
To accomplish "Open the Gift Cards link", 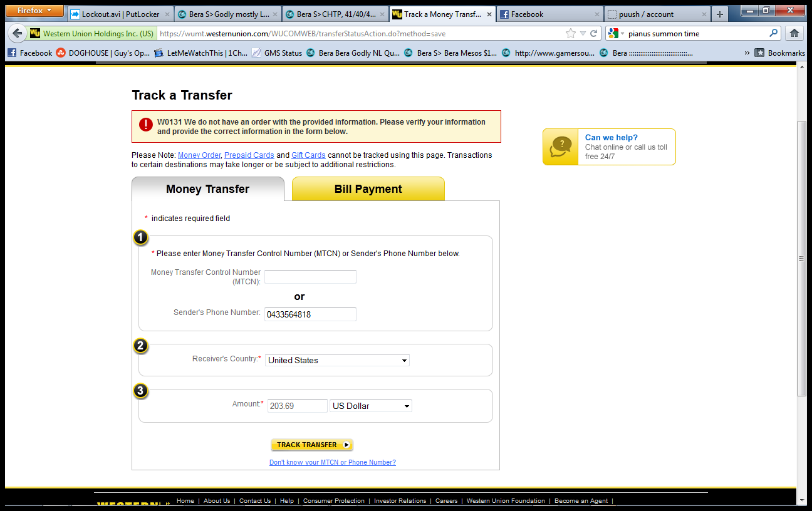I will (x=308, y=155).
